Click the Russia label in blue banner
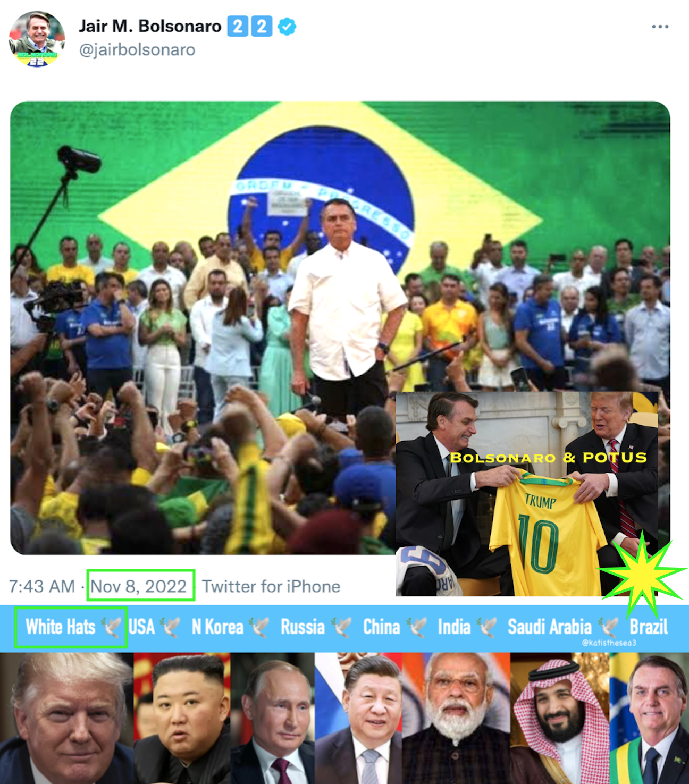This screenshot has width=689, height=784. point(303,627)
